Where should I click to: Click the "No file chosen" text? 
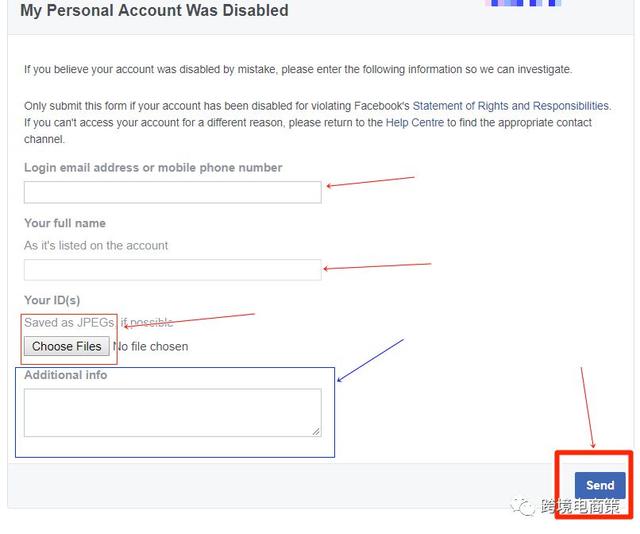(151, 347)
